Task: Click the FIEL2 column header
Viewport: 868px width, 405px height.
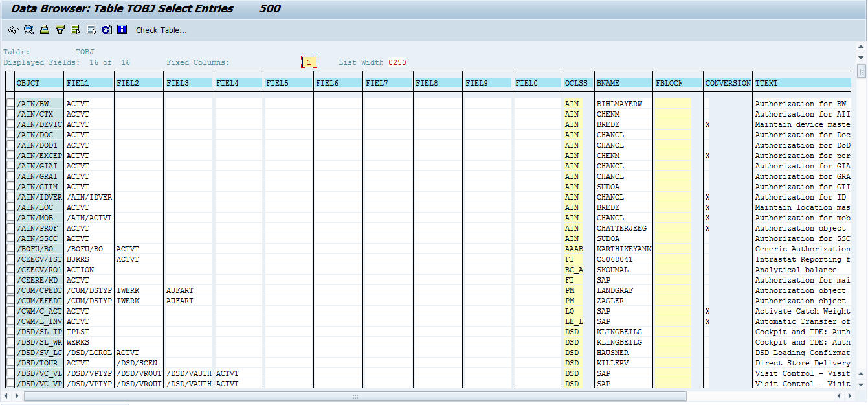Action: click(x=139, y=83)
